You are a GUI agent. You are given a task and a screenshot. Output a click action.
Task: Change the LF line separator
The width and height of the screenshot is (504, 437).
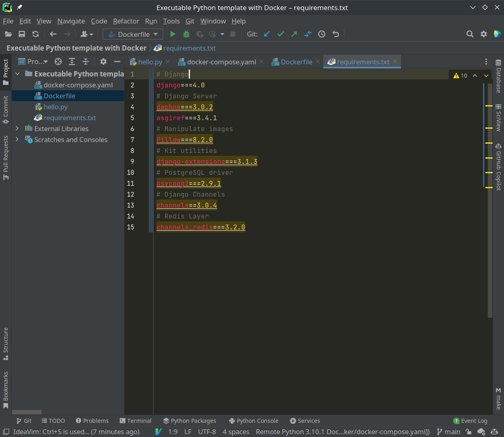[x=188, y=432]
